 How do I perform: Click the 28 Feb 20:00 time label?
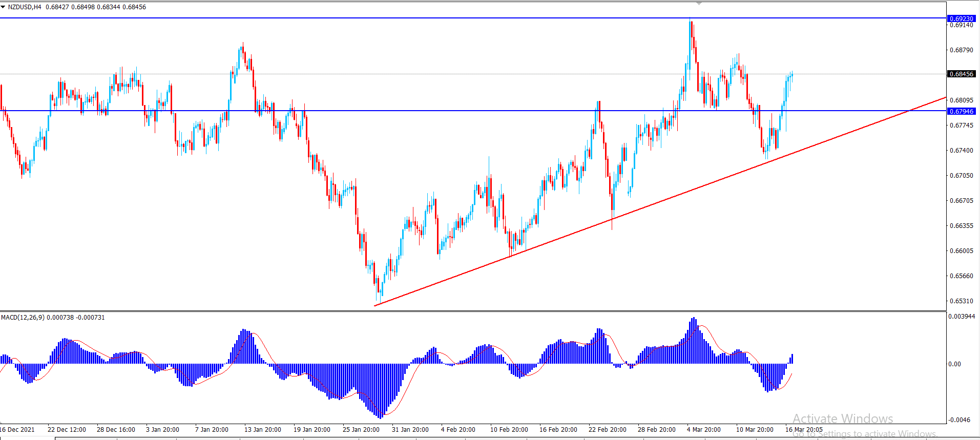656,430
